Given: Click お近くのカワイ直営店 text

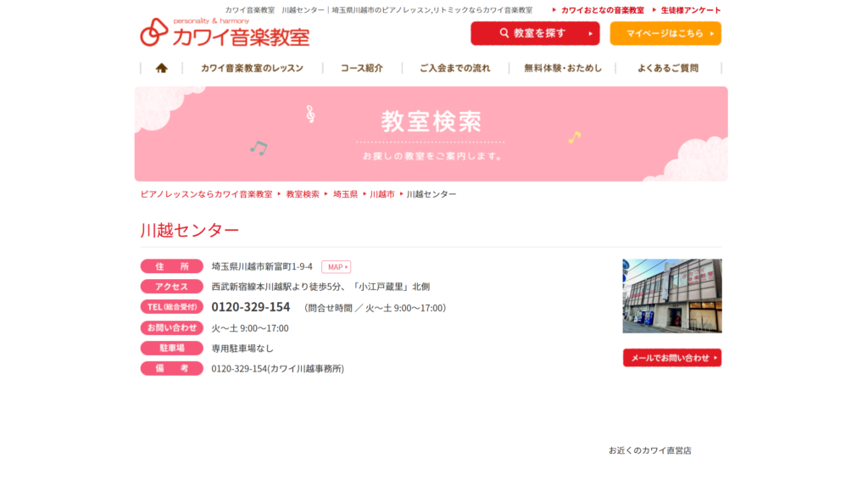Looking at the screenshot, I should pos(650,450).
